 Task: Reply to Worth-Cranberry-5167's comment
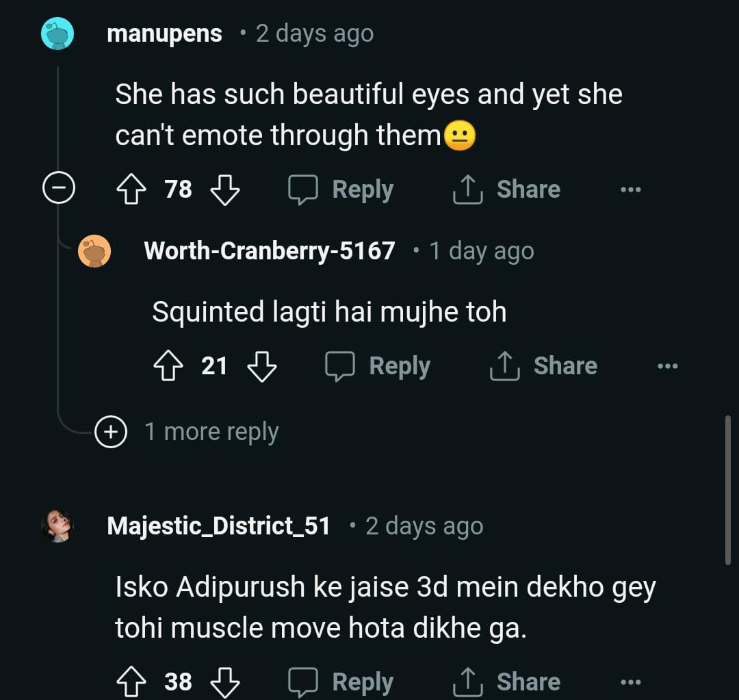[378, 366]
